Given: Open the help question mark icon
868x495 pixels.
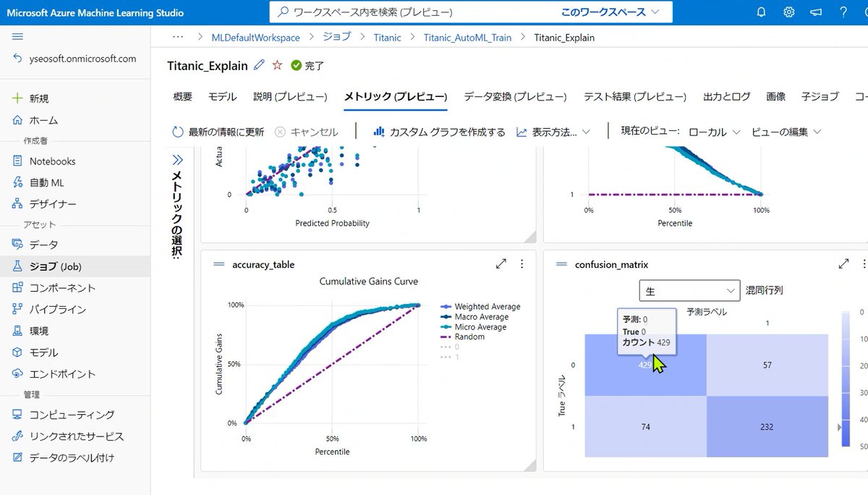Looking at the screenshot, I should pyautogui.click(x=844, y=12).
